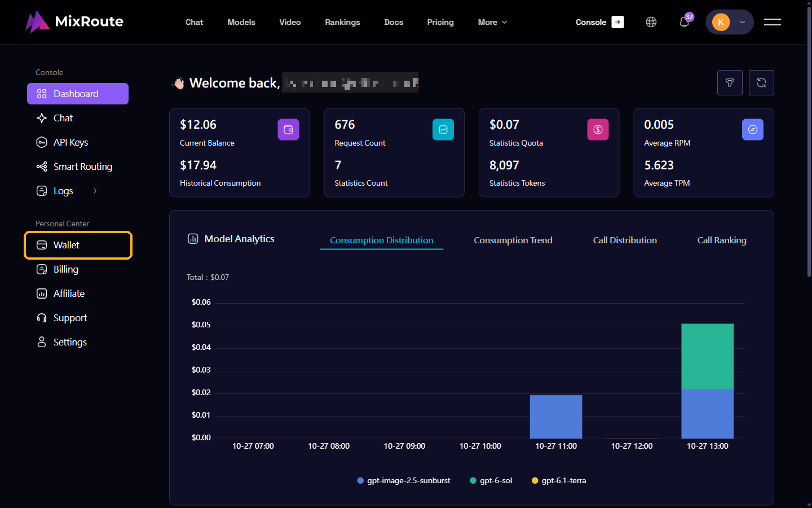
Task: Switch to Consumption Distribution tab
Action: [x=382, y=240]
